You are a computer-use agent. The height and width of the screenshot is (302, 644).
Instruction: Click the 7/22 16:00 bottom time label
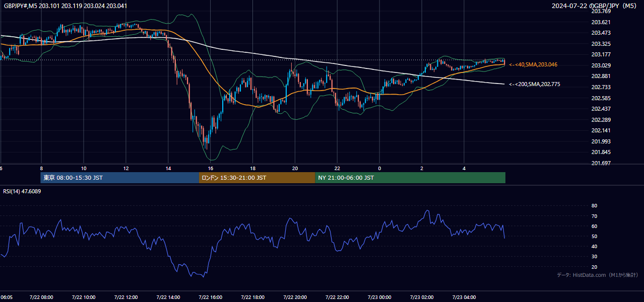(x=211, y=297)
